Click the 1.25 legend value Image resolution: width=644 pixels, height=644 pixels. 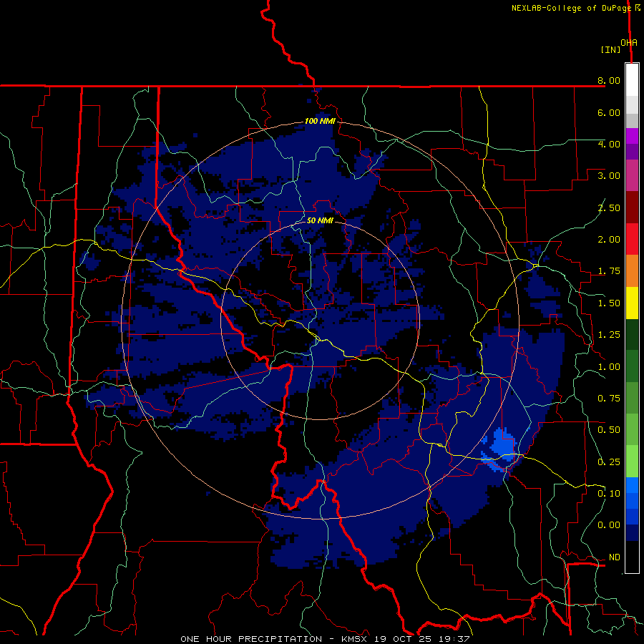pyautogui.click(x=609, y=335)
